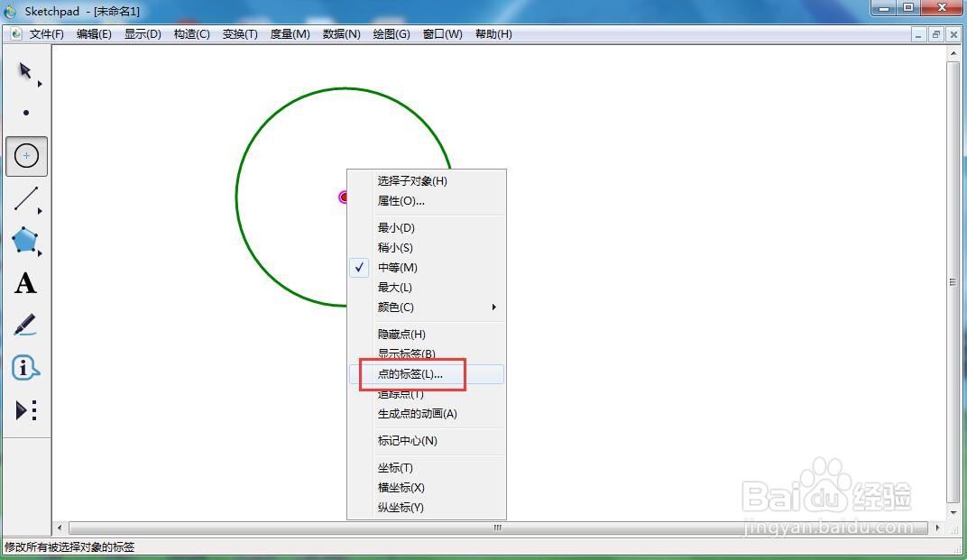Select the Compass circle tool

pyautogui.click(x=26, y=156)
